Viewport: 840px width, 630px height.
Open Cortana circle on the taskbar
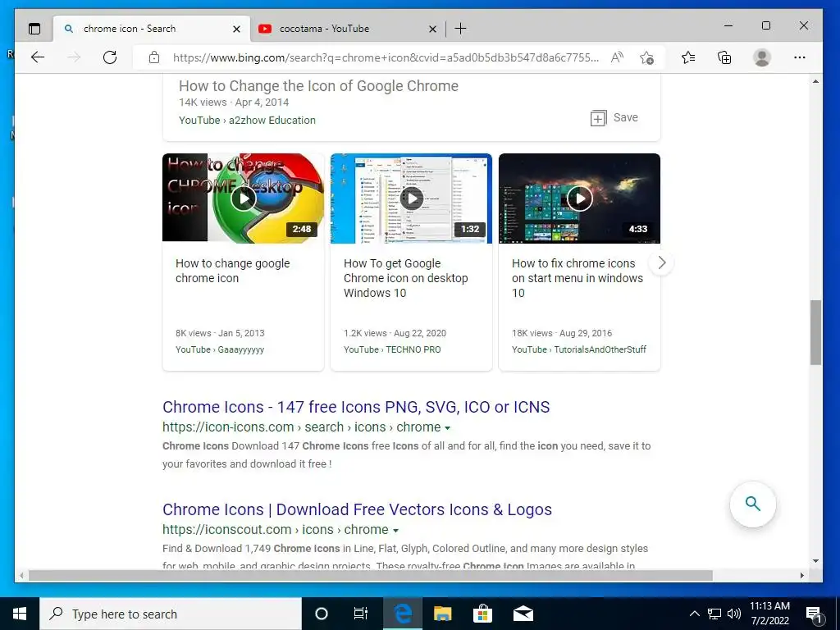tap(321, 614)
